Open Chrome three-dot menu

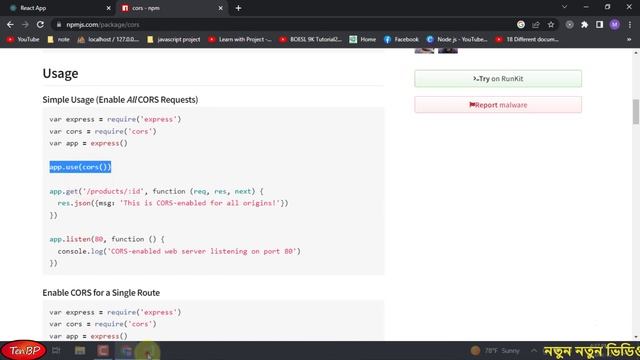pyautogui.click(x=630, y=25)
